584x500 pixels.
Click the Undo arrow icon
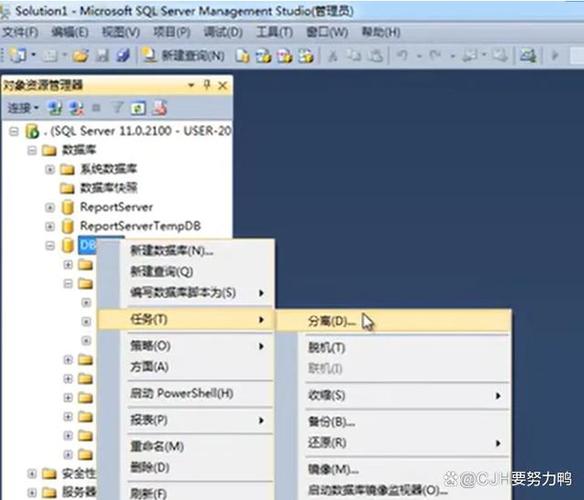(402, 56)
